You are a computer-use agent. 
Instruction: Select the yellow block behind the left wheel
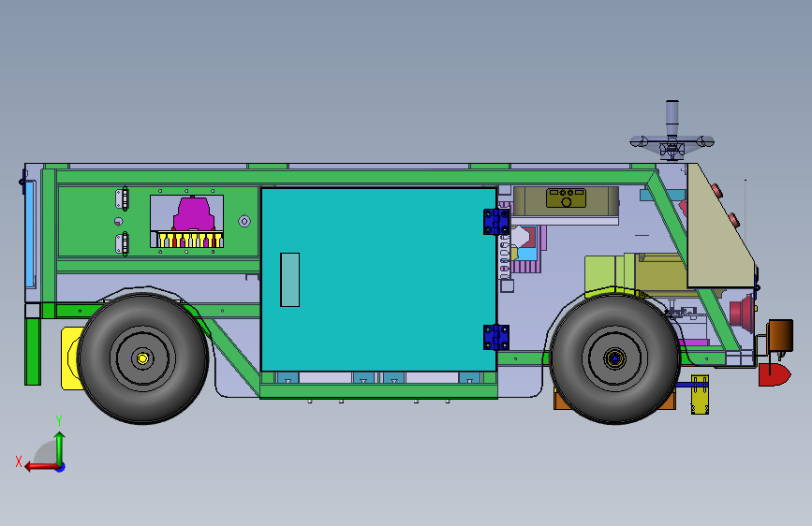coord(70,358)
